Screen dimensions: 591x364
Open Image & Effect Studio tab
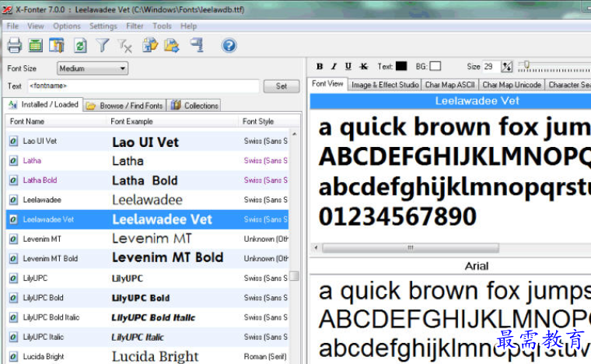click(385, 85)
